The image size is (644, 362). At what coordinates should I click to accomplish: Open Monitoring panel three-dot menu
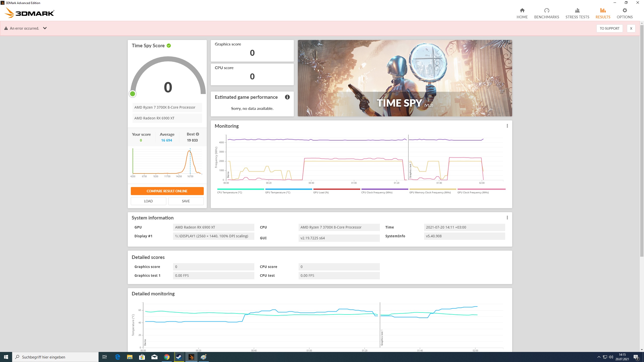coord(507,126)
